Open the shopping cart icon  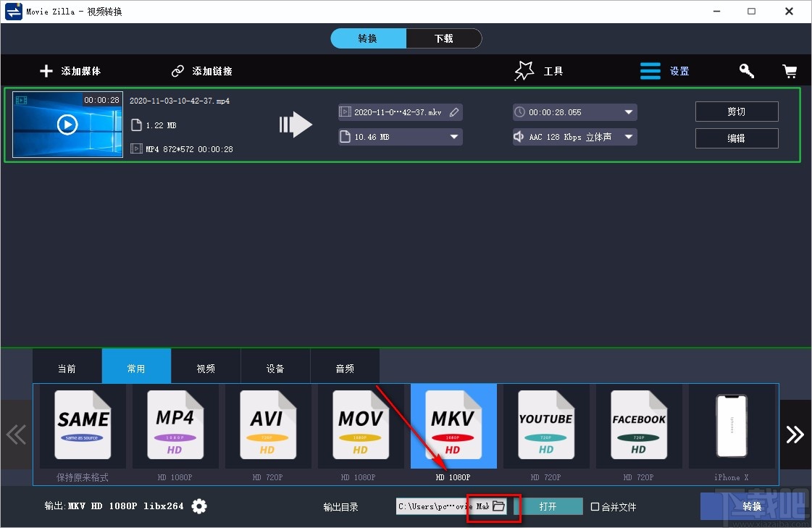click(790, 70)
